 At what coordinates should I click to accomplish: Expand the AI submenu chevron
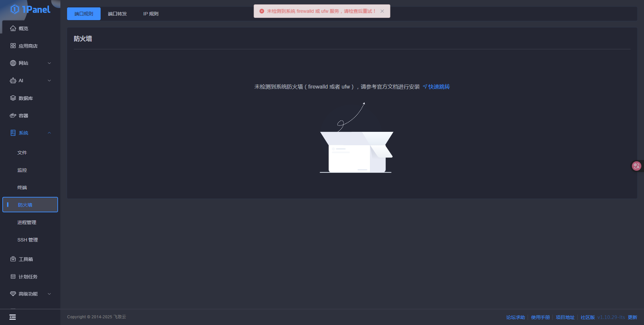pos(49,80)
